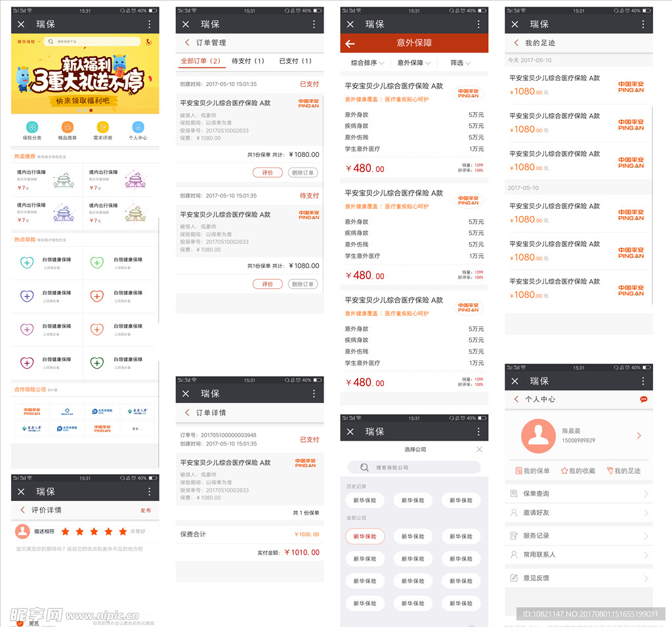Image resolution: width=672 pixels, height=627 pixels.
Task: Expand the profile chevron beside 陈晨晨
Action: (639, 436)
